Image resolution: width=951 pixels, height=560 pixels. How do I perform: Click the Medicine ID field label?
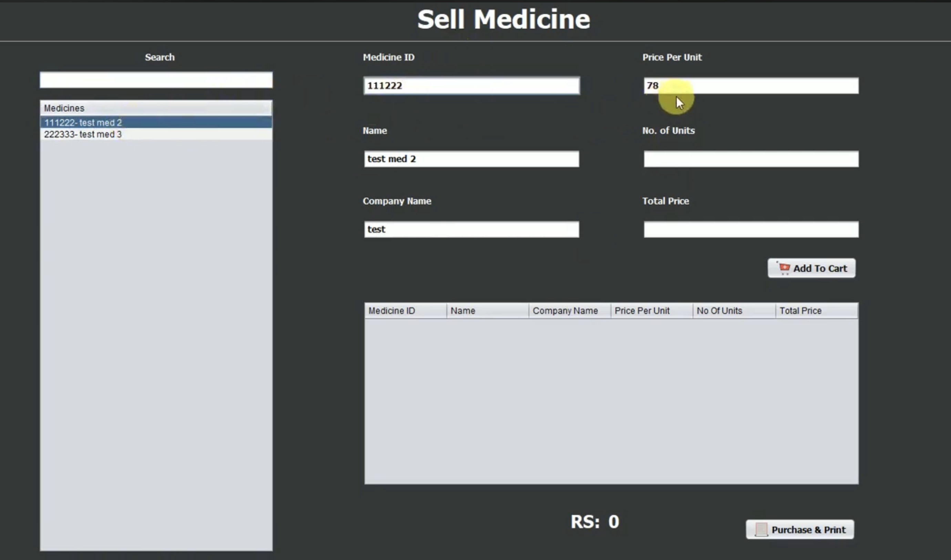389,57
